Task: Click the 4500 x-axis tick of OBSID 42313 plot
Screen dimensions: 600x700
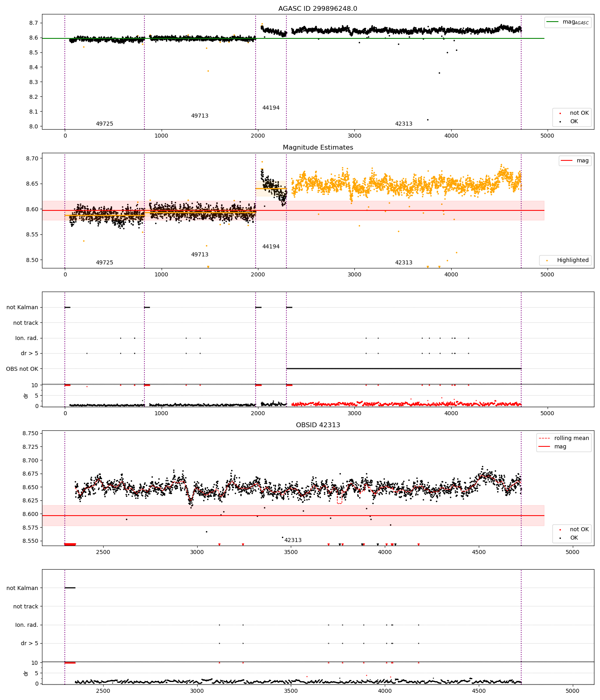Action: coord(479,552)
